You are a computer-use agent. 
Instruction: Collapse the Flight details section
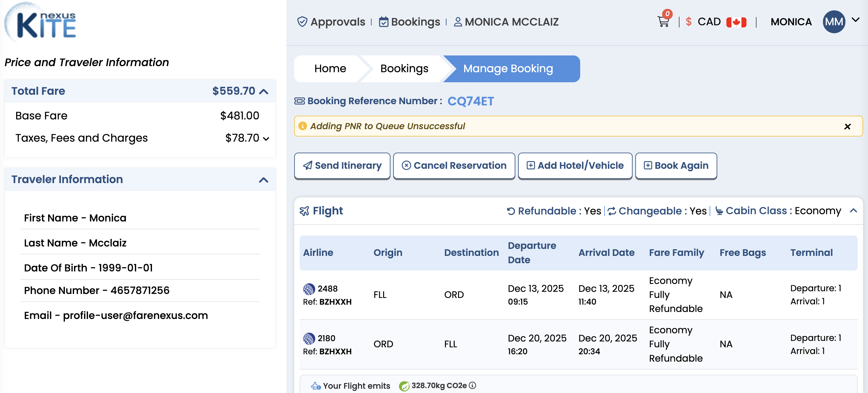click(x=853, y=211)
